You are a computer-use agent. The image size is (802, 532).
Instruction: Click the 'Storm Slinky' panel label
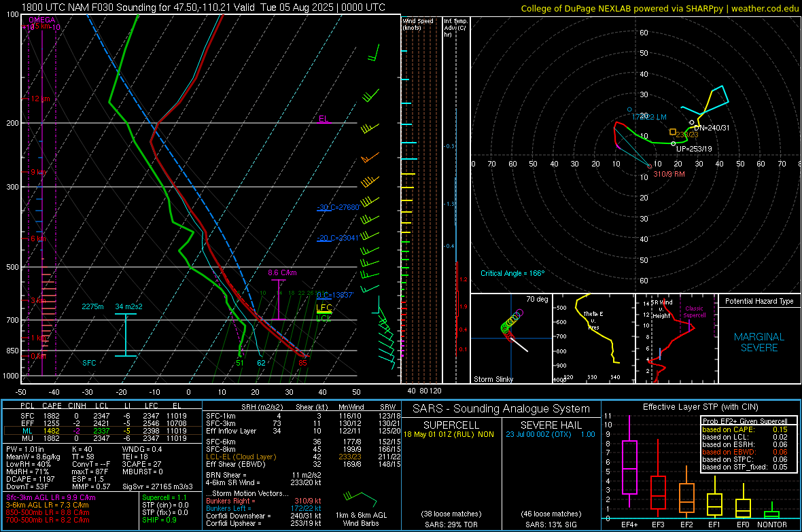493,379
